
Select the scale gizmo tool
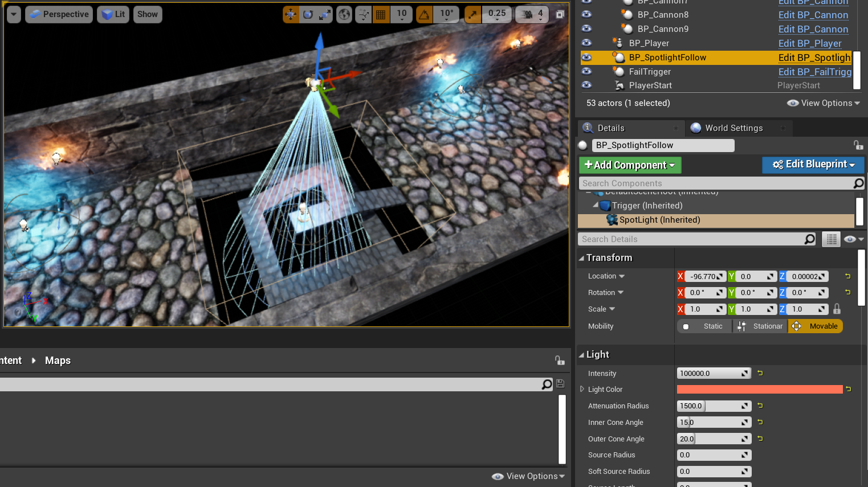tap(325, 14)
